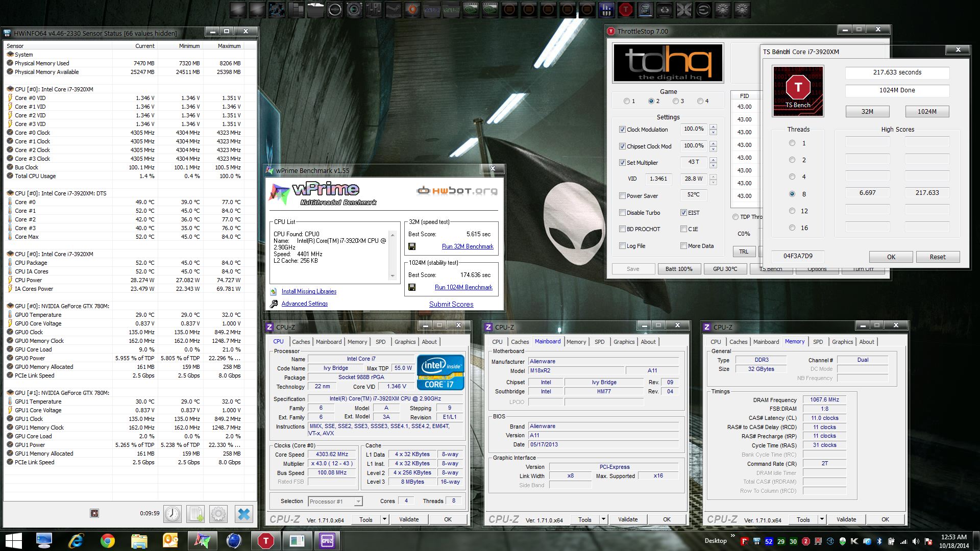980x551 pixels.
Task: Launch Google Chrome from taskbar
Action: click(107, 541)
